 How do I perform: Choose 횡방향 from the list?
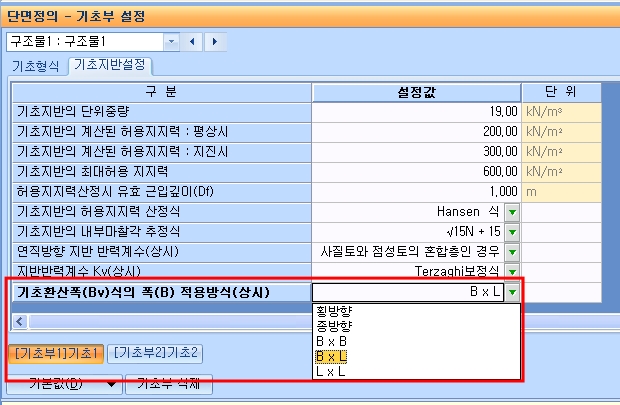334,311
